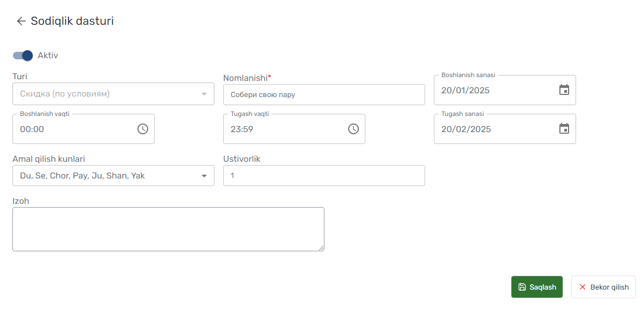Cancel with the Bekor qilish button

click(604, 287)
